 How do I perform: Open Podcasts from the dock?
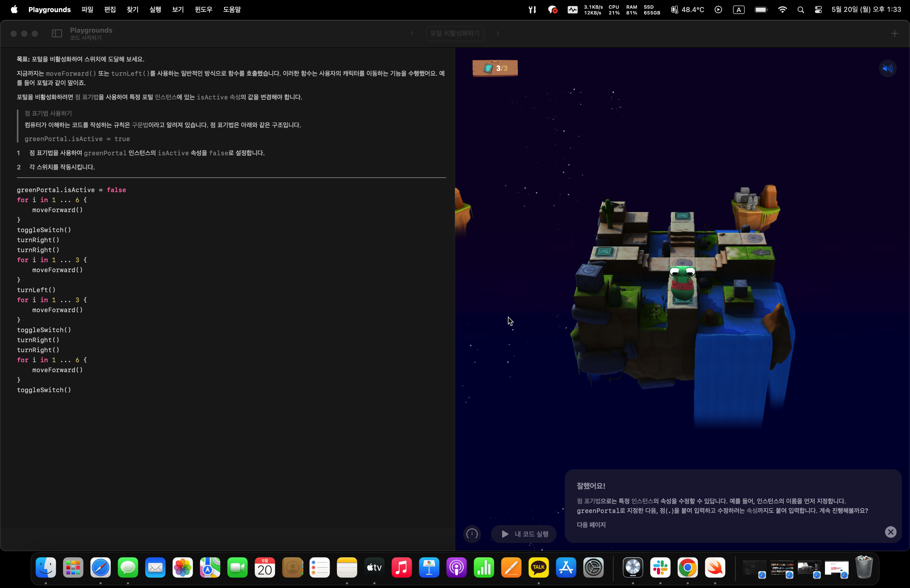click(457, 567)
